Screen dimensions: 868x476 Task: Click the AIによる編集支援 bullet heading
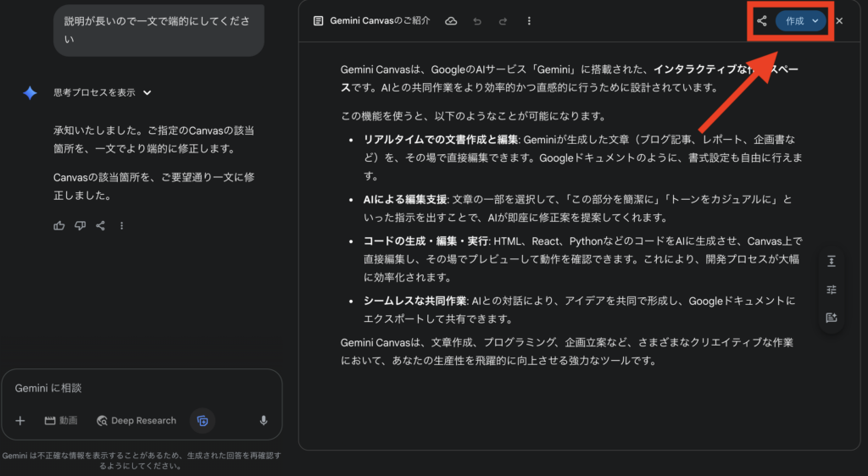(405, 199)
